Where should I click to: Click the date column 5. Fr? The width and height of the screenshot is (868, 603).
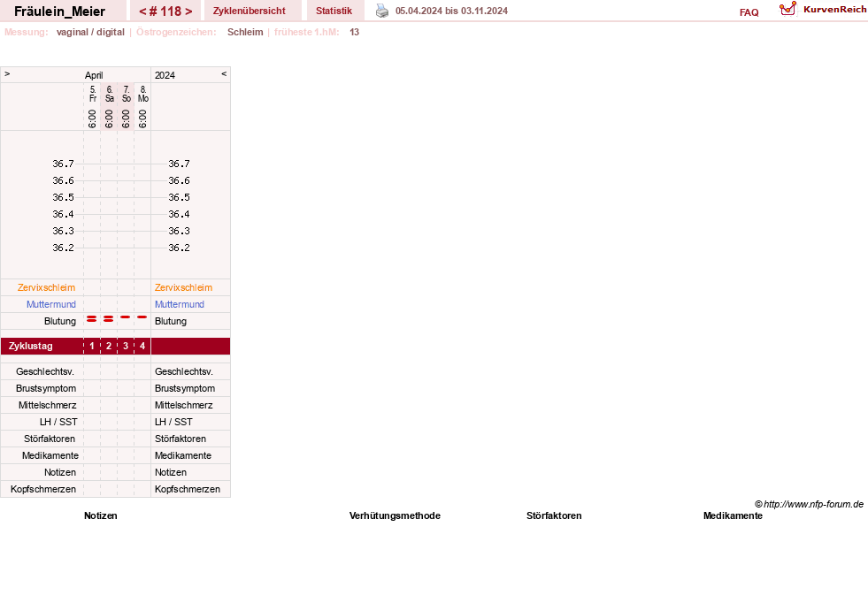[x=92, y=94]
